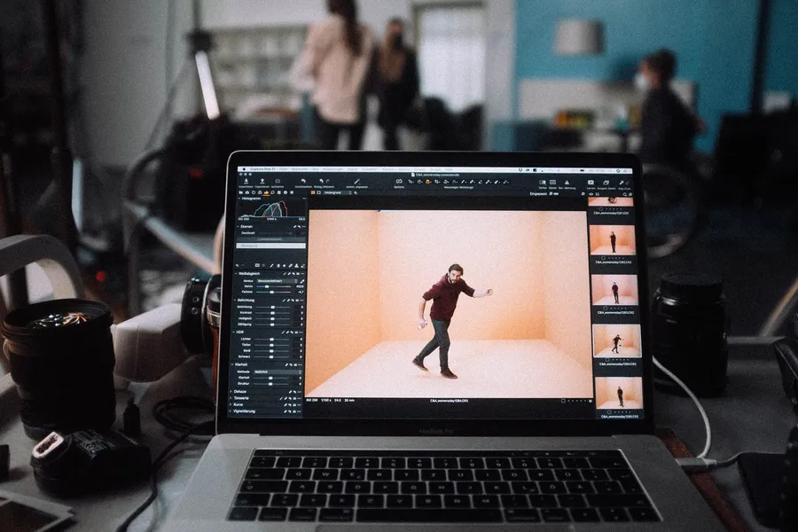The width and height of the screenshot is (798, 532).
Task: Open the Klarheit panel options menu
Action: (300, 365)
